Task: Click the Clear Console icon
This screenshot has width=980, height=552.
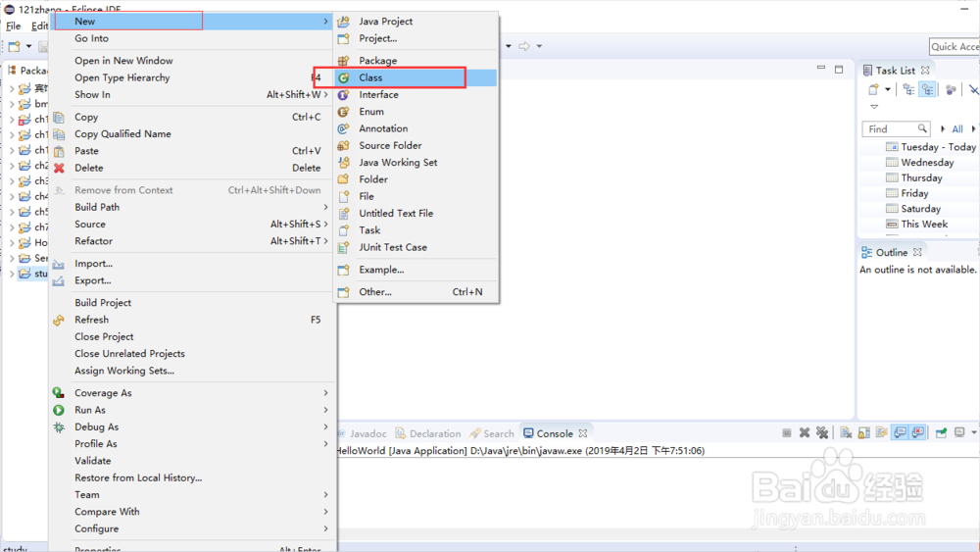Action: pyautogui.click(x=846, y=432)
